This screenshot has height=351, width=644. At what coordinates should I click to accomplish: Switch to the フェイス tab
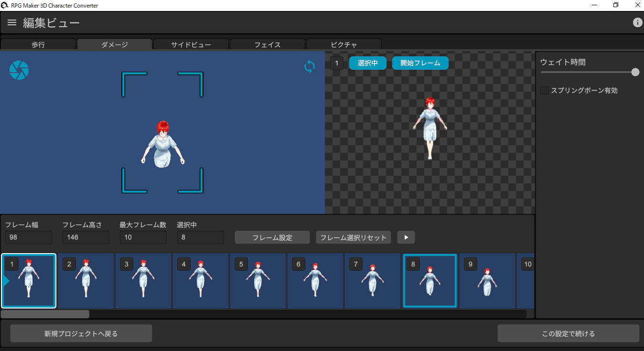click(x=267, y=44)
